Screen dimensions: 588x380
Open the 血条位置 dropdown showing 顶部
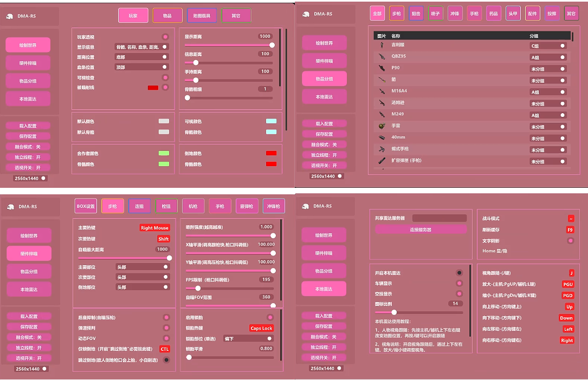(141, 66)
